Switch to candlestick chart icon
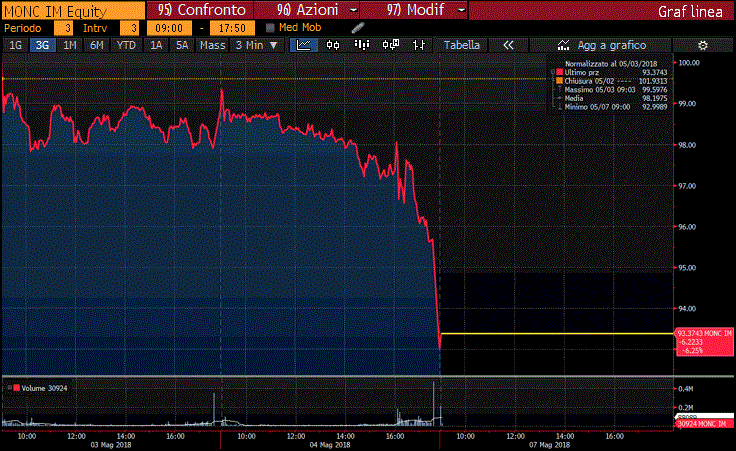Image resolution: width=736 pixels, height=451 pixels. tap(333, 45)
